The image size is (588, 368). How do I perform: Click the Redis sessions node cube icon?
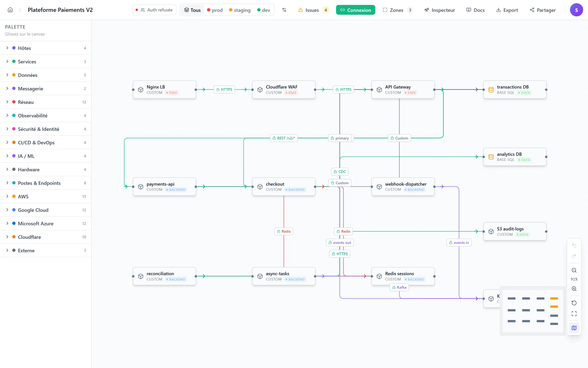click(379, 276)
